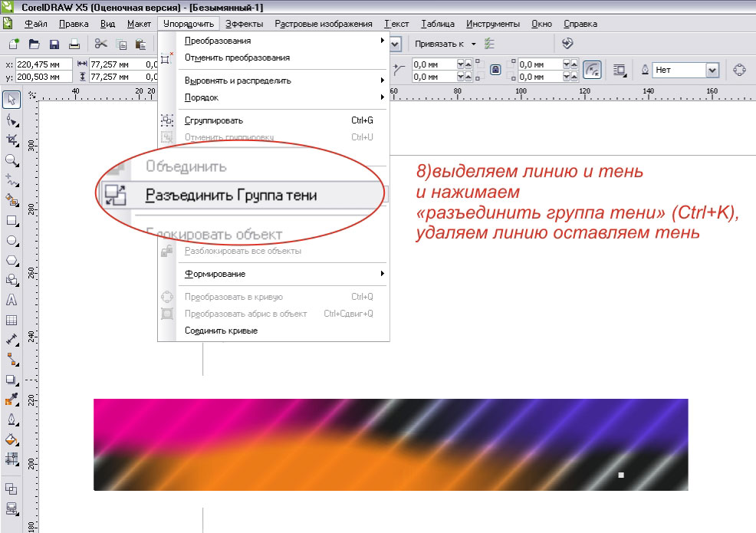Open the Правка menu

click(x=74, y=24)
